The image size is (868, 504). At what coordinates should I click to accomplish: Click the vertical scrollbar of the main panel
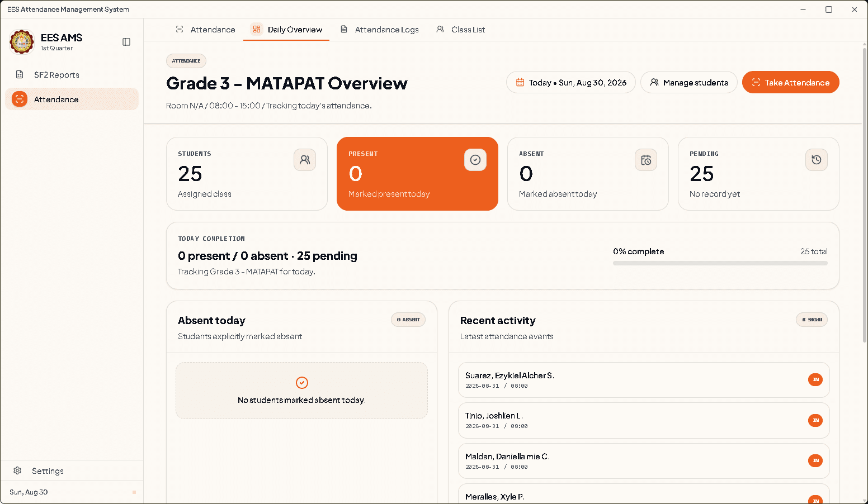coord(865,196)
